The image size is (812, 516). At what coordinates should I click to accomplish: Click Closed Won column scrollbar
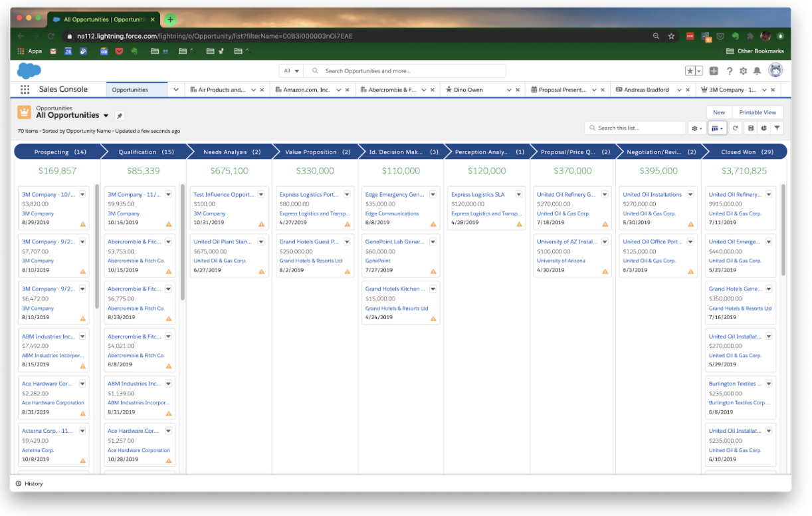(x=784, y=229)
